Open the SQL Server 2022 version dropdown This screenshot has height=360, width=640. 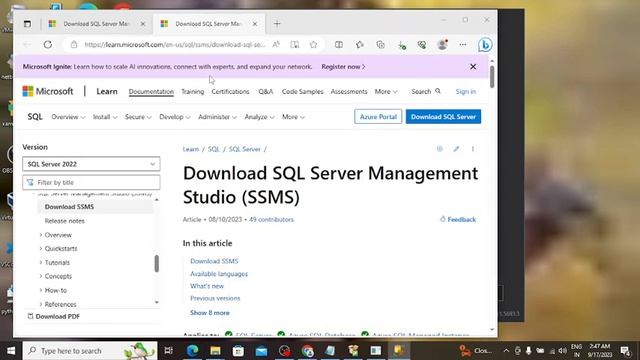[x=91, y=164]
